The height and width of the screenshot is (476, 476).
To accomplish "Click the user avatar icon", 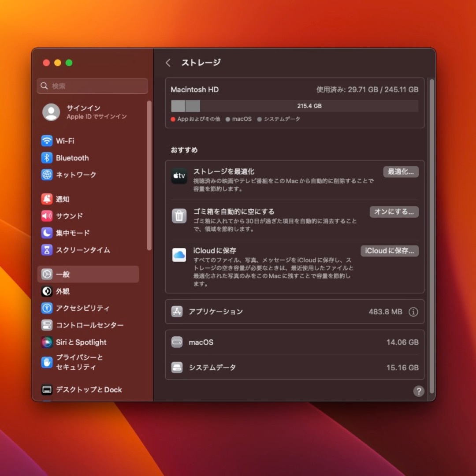I will (51, 112).
